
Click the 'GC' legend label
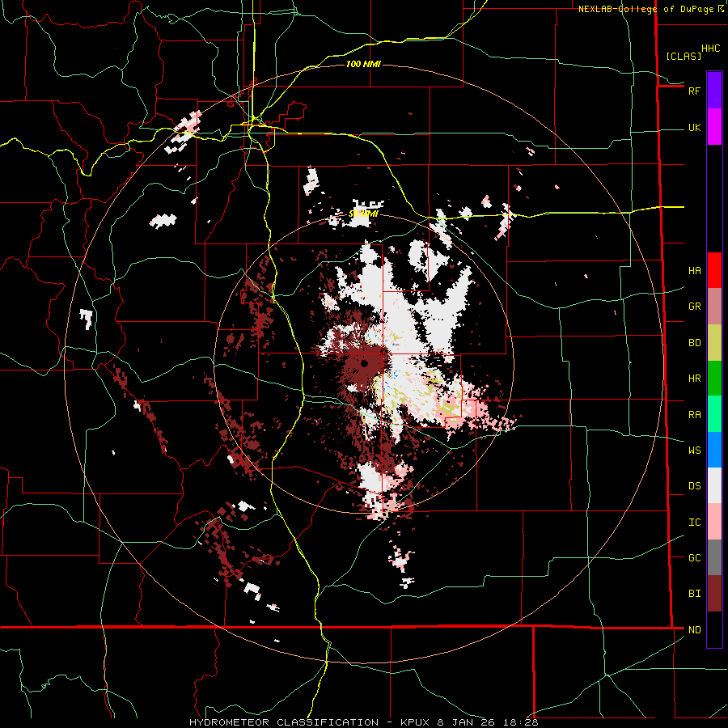click(694, 558)
